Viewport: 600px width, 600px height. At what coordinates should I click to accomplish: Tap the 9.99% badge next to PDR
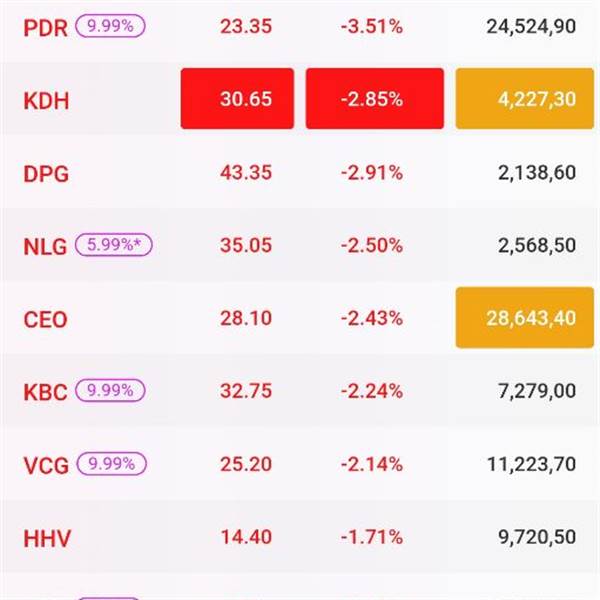point(110,27)
